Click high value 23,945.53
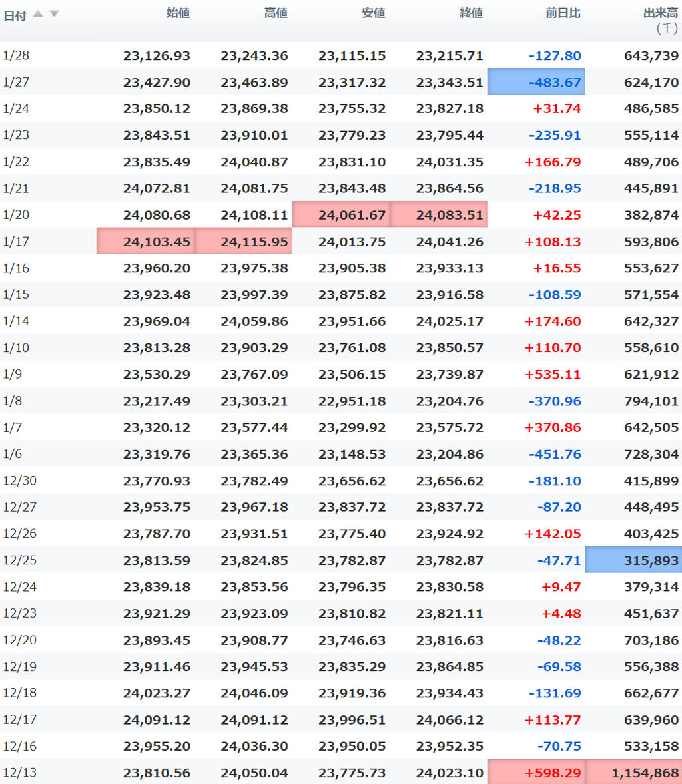This screenshot has height=784, width=682. click(x=254, y=666)
